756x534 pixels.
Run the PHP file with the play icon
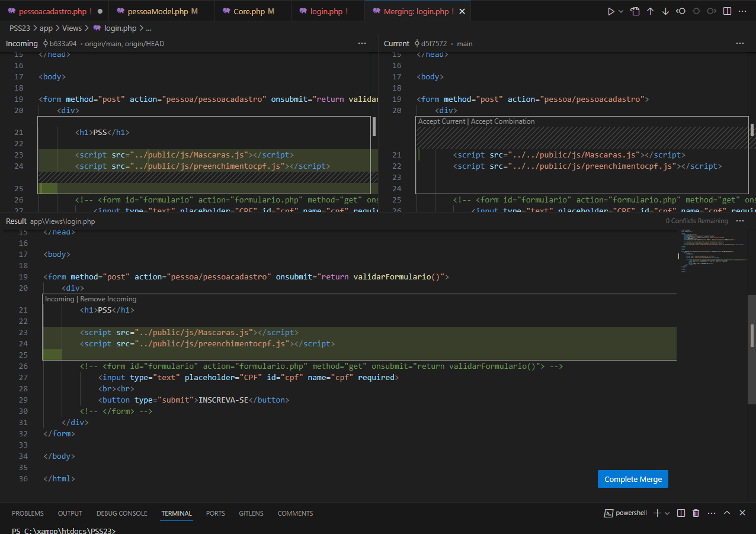(611, 11)
